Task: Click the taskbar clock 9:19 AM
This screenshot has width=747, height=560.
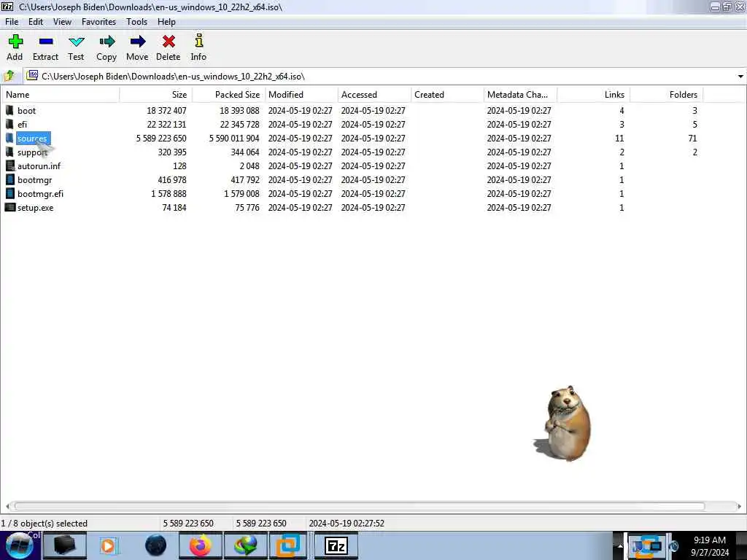Action: (x=710, y=540)
